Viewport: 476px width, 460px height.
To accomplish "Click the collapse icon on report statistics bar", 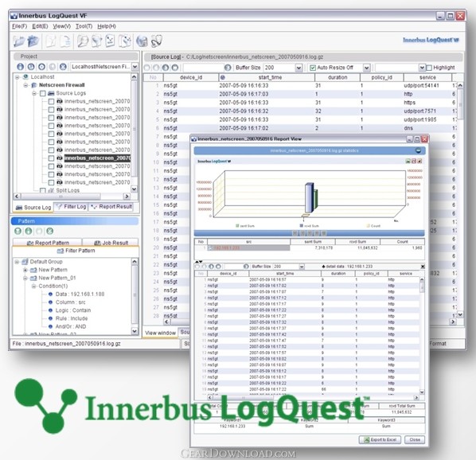I will [x=418, y=150].
